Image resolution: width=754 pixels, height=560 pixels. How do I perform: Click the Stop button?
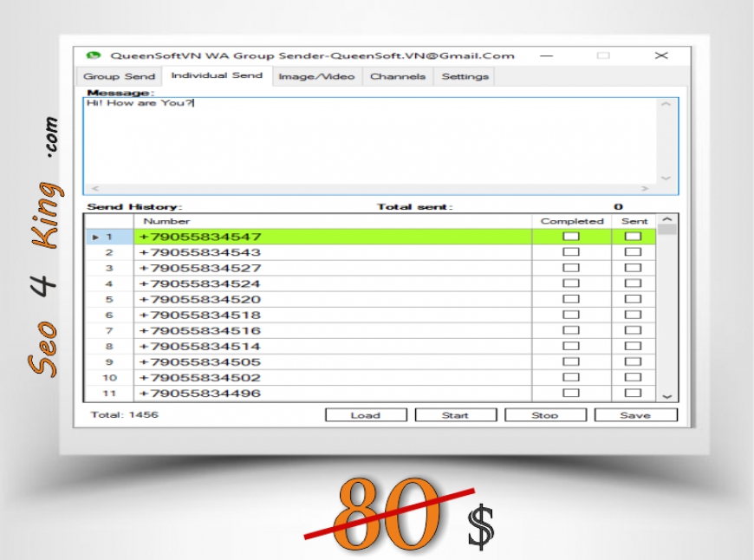tap(545, 414)
